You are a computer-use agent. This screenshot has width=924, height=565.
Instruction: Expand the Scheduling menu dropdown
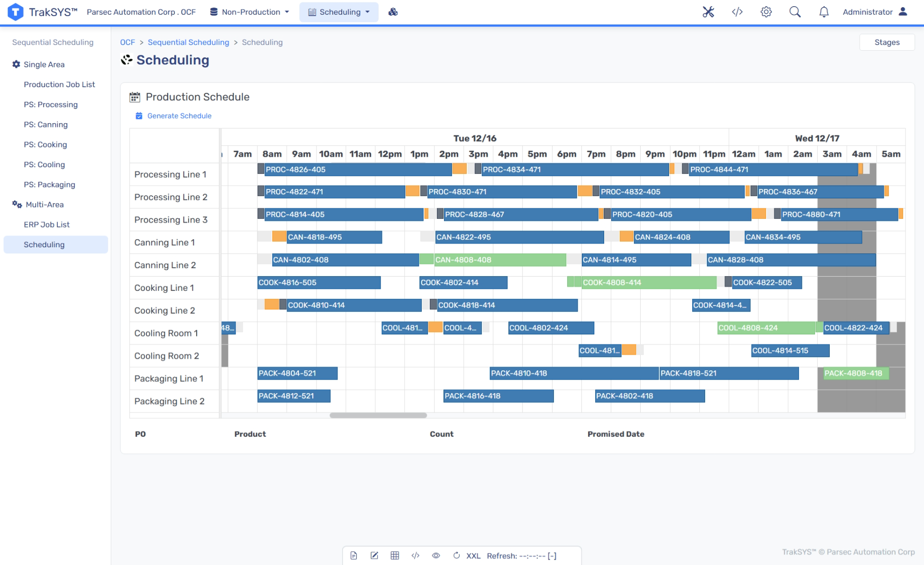click(338, 12)
